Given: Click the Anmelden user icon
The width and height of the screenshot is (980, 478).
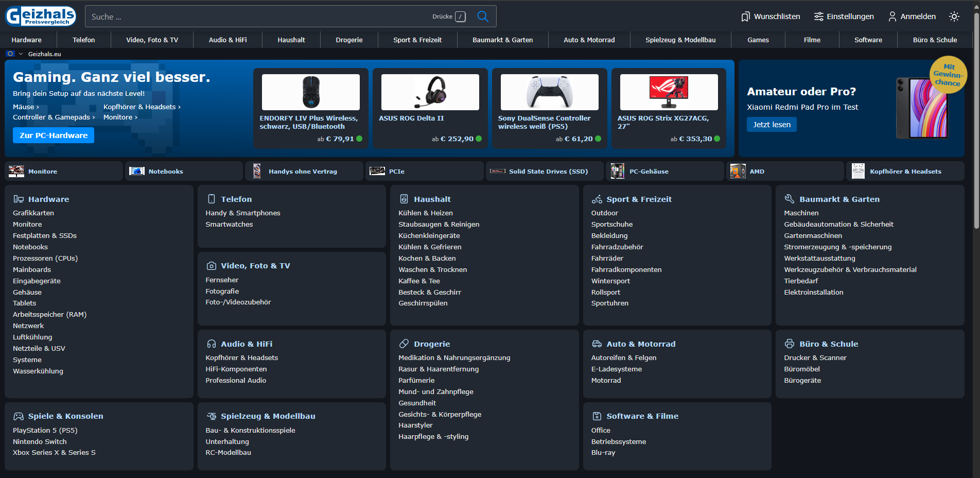Looking at the screenshot, I should 892,16.
